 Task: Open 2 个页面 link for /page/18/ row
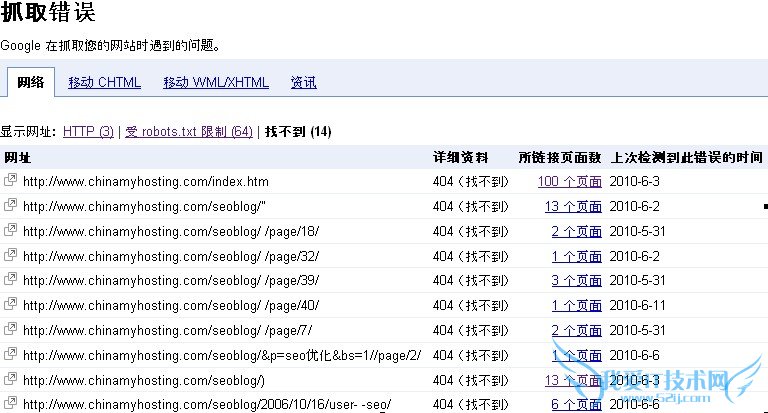(x=576, y=231)
